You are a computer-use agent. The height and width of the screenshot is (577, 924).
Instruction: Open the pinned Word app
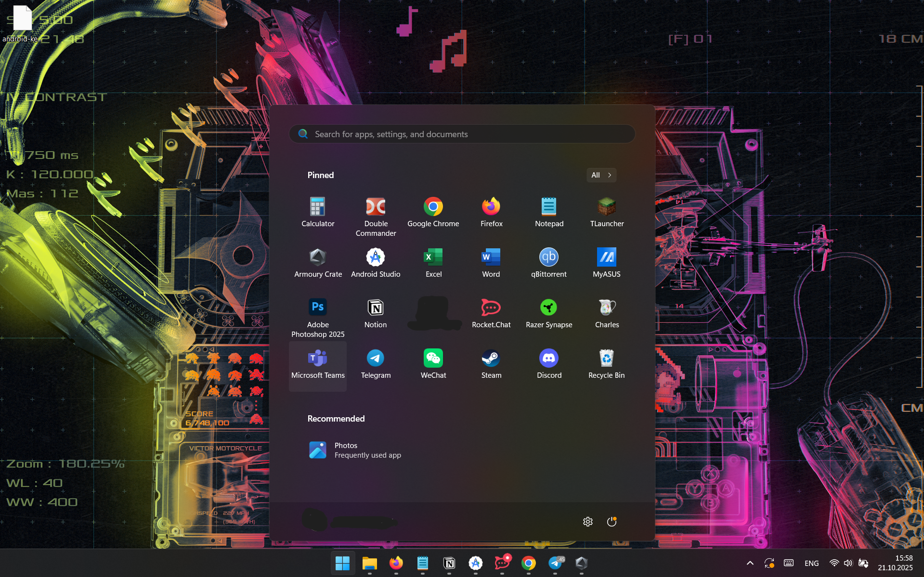point(491,263)
